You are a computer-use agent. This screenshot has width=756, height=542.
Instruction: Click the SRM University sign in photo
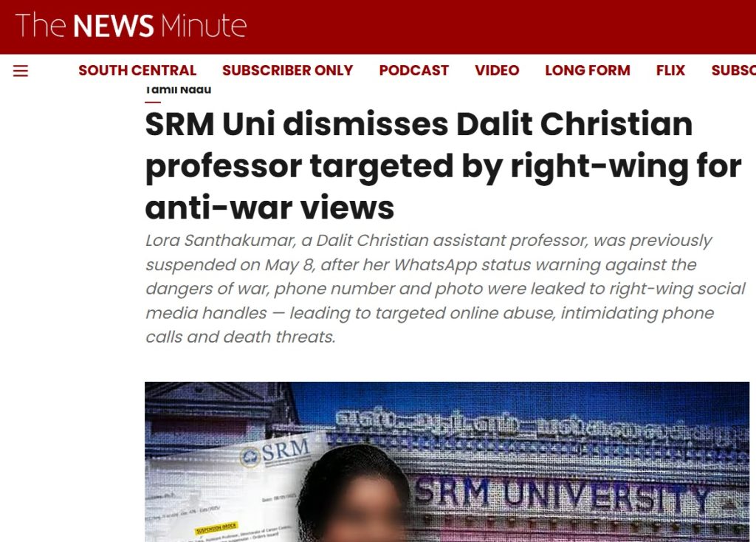[x=562, y=495]
